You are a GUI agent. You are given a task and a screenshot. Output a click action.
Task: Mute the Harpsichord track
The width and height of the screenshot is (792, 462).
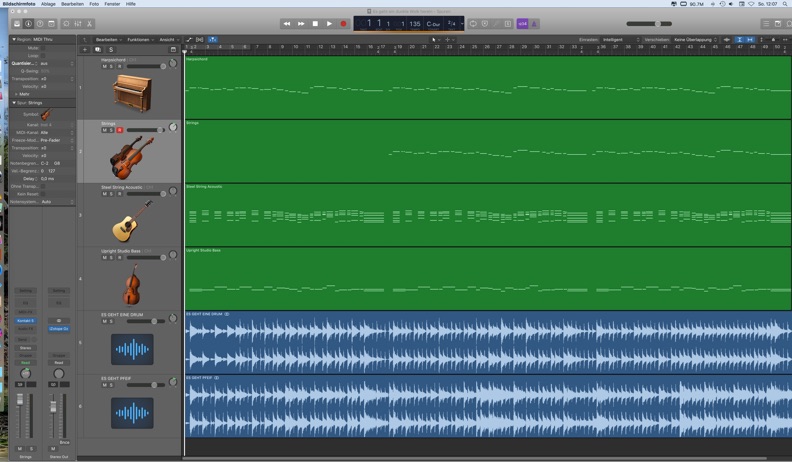click(105, 66)
